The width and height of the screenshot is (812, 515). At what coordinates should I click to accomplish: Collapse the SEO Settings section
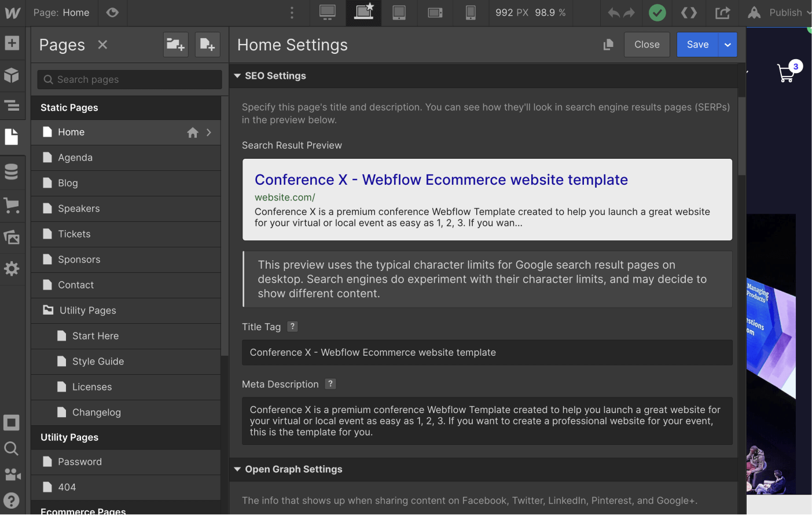(271, 75)
